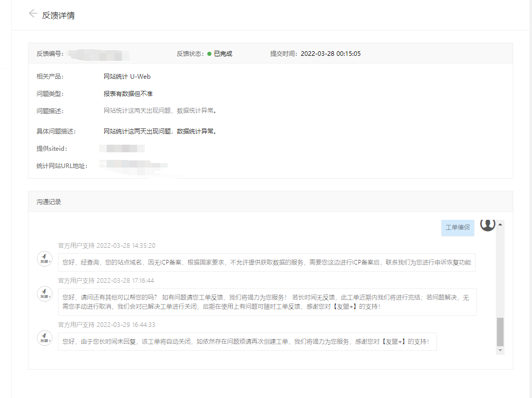Click the user avatar in the chat log
The width and height of the screenshot is (532, 398).
(x=487, y=224)
